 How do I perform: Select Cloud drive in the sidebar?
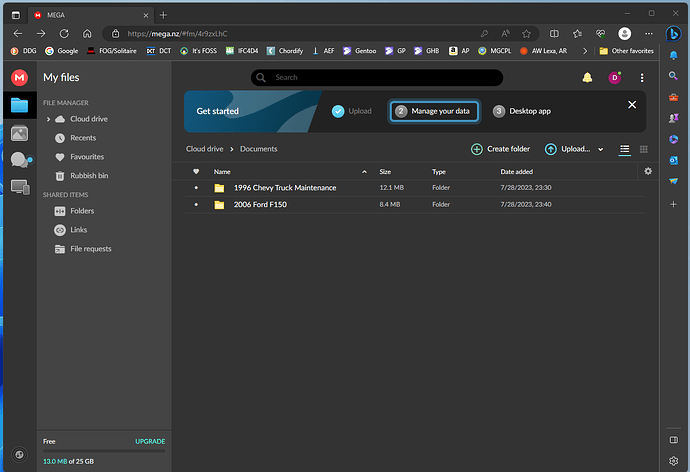[88, 119]
